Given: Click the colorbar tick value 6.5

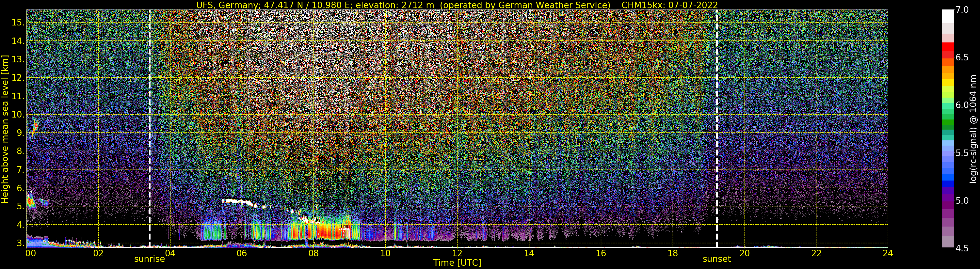Looking at the screenshot, I should 962,57.
